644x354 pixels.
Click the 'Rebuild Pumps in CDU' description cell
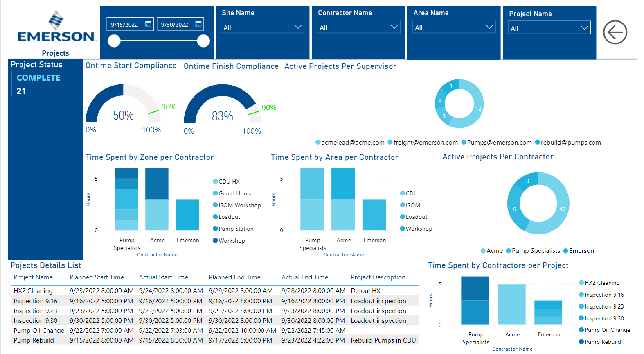383,340
